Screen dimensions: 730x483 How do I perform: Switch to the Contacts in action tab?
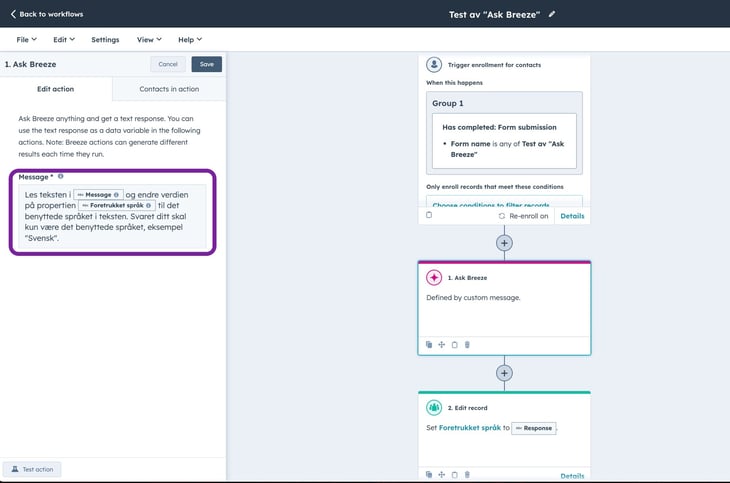pyautogui.click(x=169, y=89)
